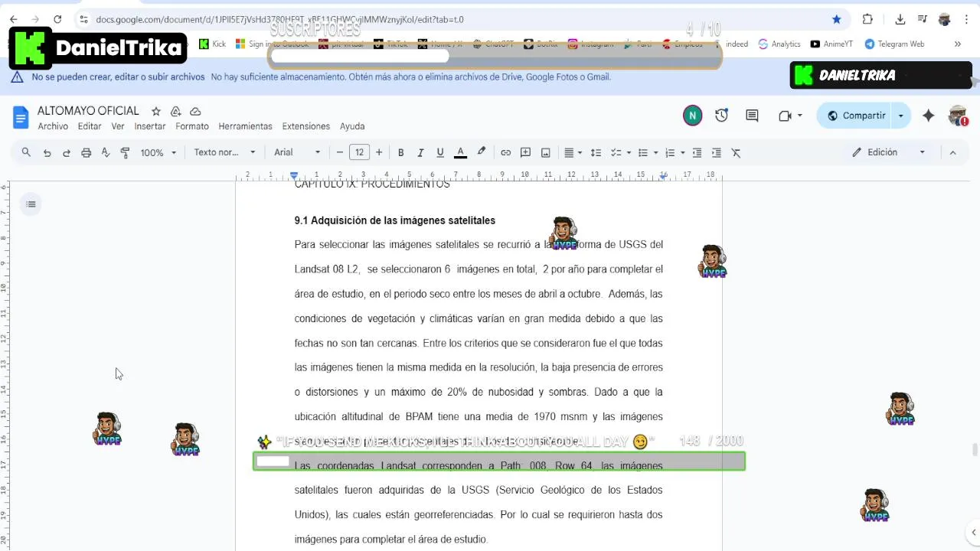Open the Google account profile picture
Image resolution: width=980 pixels, height=551 pixels.
click(x=958, y=116)
